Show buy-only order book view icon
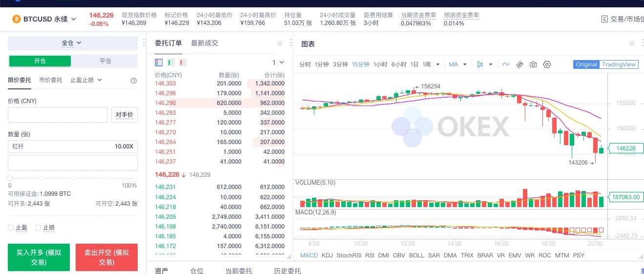The image size is (644, 274). [171, 63]
